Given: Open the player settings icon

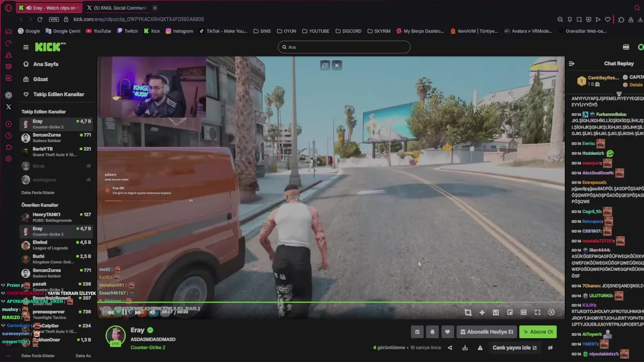Looking at the screenshot, I should tap(551, 313).
